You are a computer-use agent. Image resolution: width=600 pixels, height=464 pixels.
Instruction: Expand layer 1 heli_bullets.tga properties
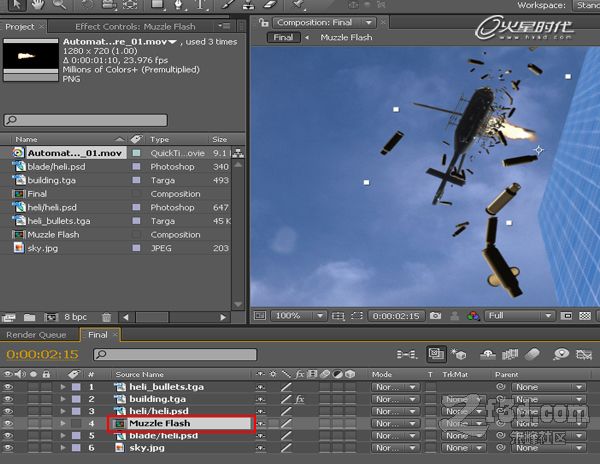(63, 387)
